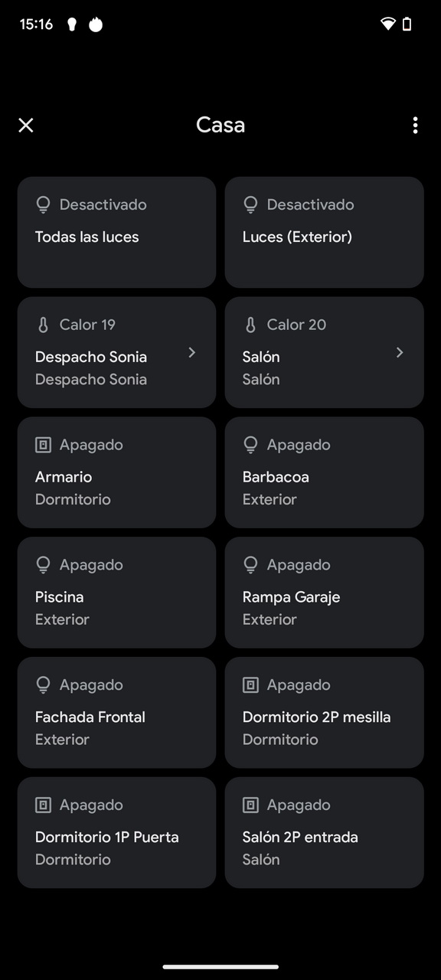Tap the bulb icon on Luces (Exterior)
This screenshot has width=441, height=980.
tap(250, 204)
